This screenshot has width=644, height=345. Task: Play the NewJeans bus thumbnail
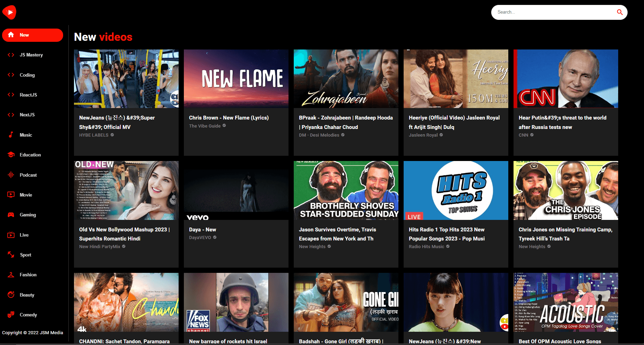pos(126,79)
